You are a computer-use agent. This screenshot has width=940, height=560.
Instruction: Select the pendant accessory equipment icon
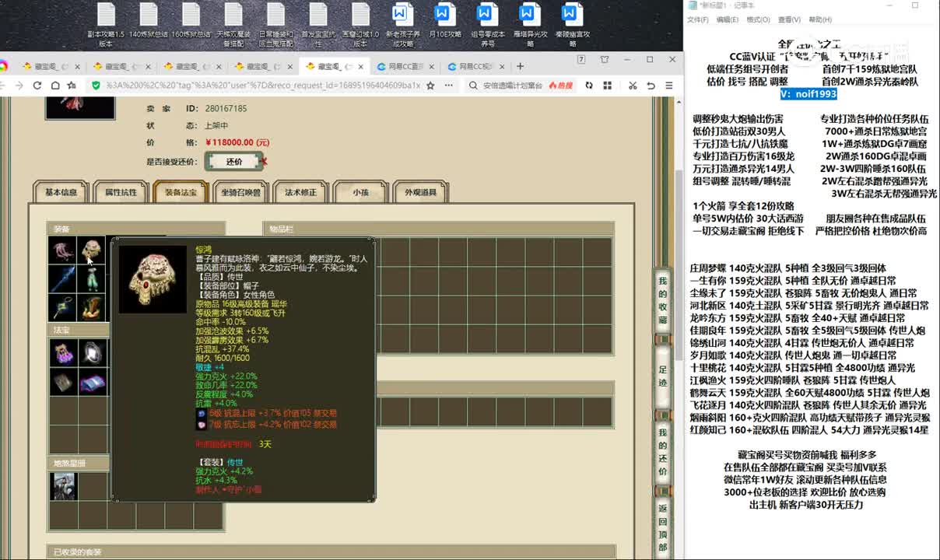point(63,308)
